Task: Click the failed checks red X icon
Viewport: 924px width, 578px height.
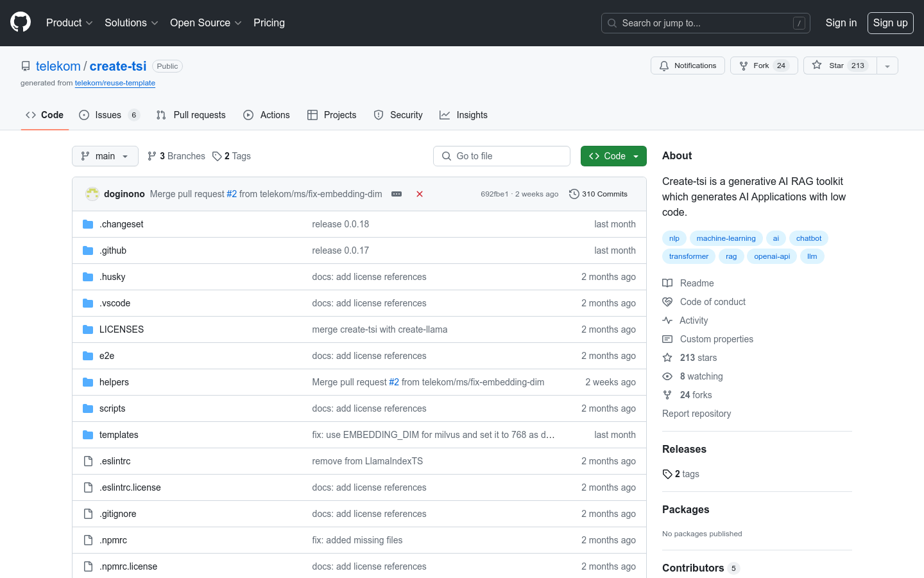Action: point(420,194)
